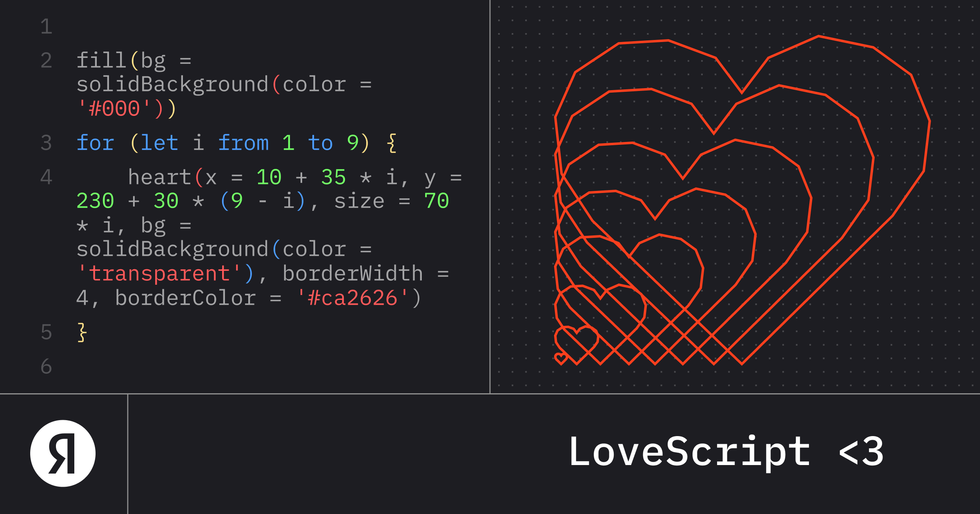Screen dimensions: 980x514
Task: Select line number 3 in the gutter
Action: click(x=47, y=143)
